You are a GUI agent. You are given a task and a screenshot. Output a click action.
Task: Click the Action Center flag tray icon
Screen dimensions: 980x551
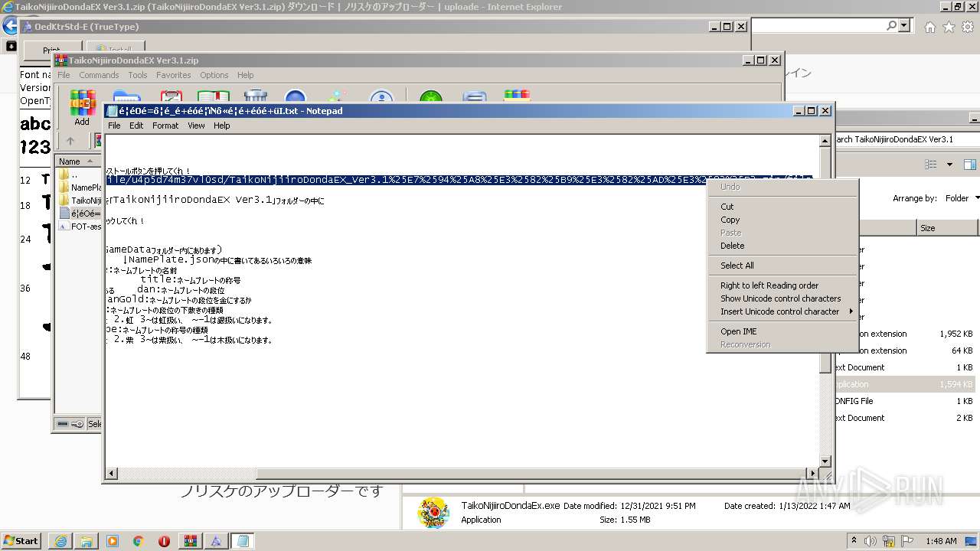(x=908, y=541)
